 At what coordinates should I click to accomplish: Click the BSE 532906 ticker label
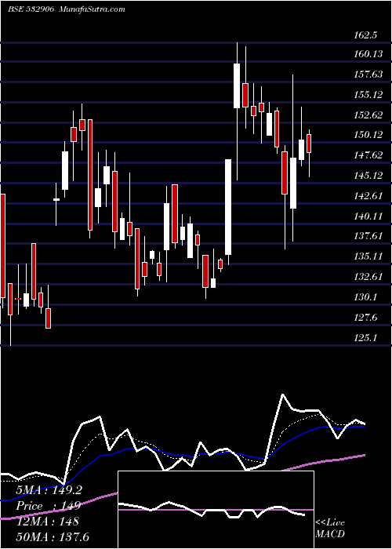(x=31, y=9)
